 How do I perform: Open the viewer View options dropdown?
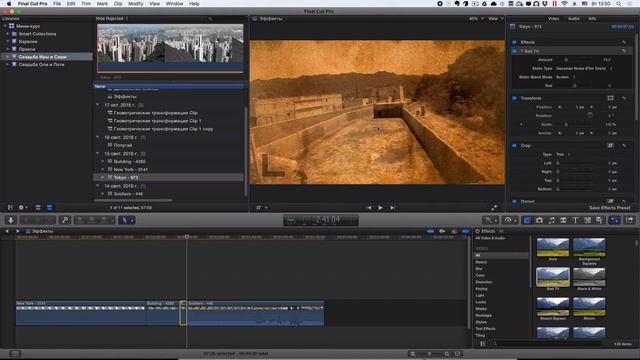click(x=495, y=19)
